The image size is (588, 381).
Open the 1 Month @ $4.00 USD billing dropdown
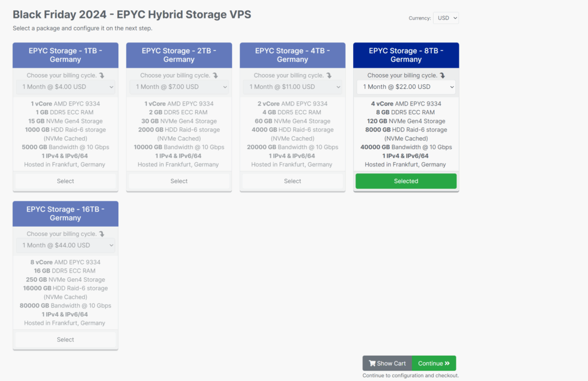(x=65, y=87)
